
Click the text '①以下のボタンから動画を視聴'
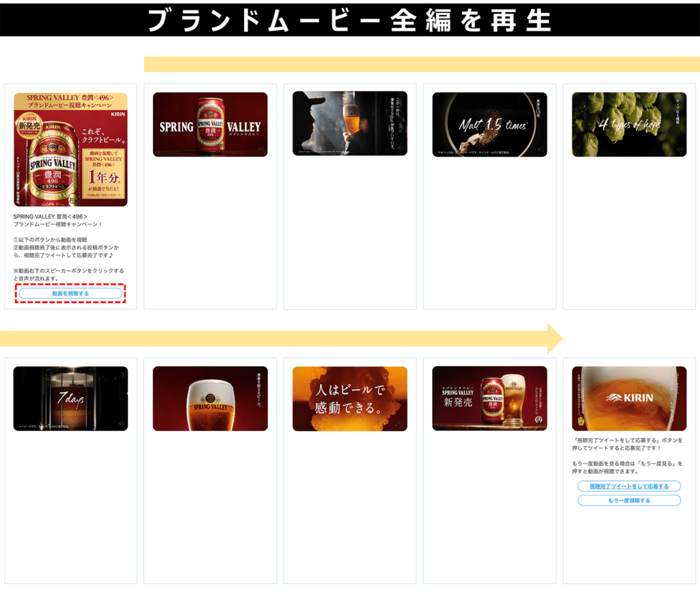(x=50, y=240)
